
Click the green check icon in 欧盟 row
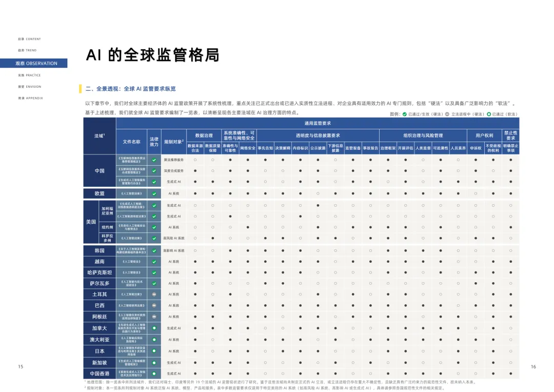coord(154,194)
